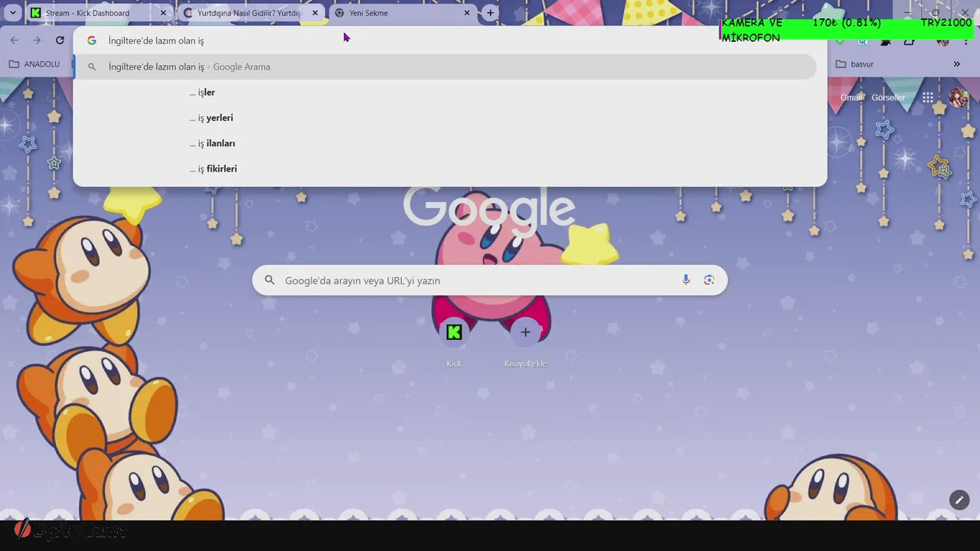Start voice search with microphone icon
This screenshot has height=551, width=980.
[x=686, y=280]
